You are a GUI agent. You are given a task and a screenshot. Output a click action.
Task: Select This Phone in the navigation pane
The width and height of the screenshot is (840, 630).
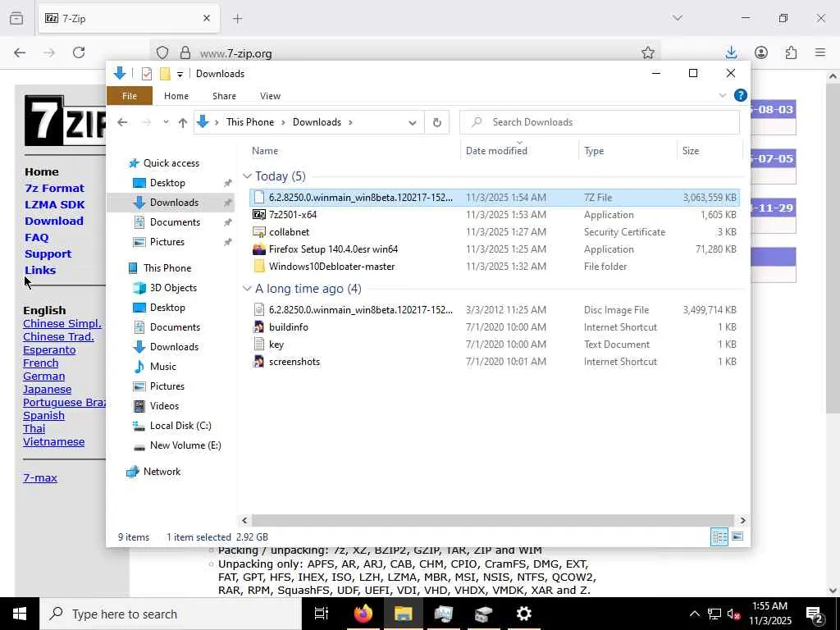(167, 268)
